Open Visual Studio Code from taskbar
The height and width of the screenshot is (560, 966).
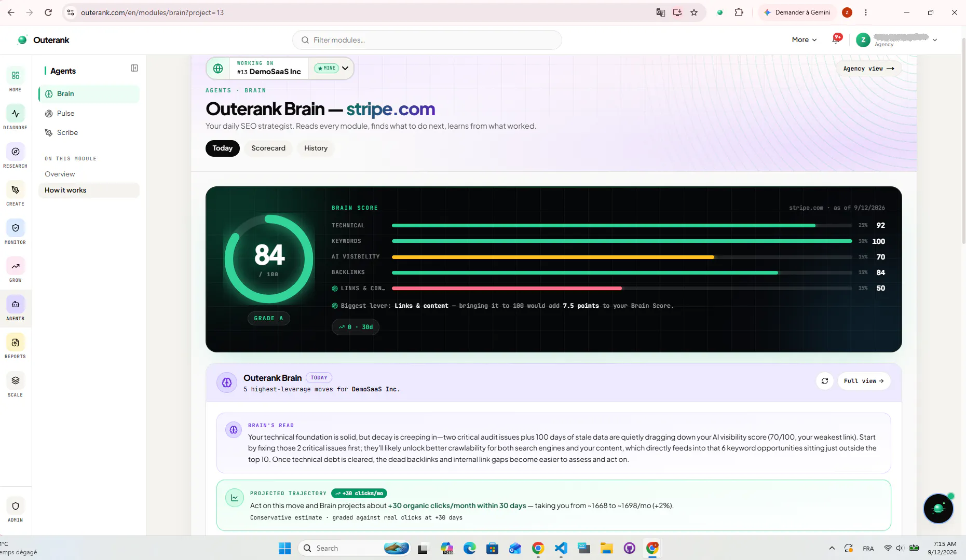pos(561,548)
